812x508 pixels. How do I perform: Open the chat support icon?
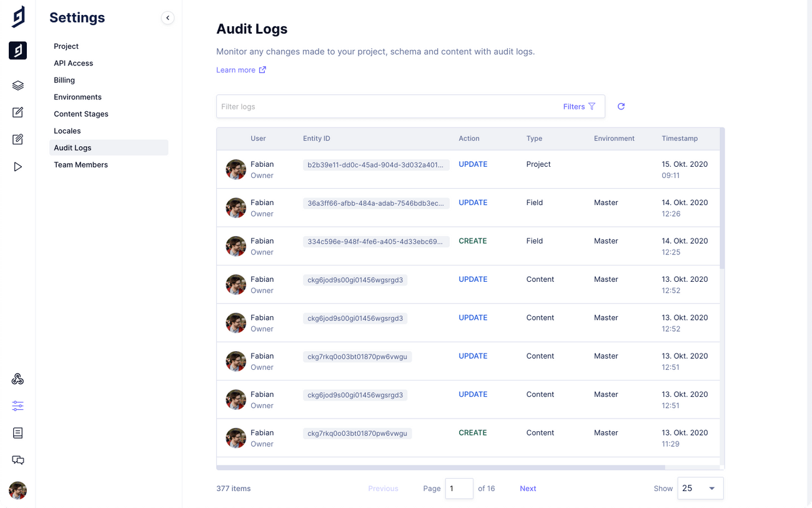click(x=17, y=461)
